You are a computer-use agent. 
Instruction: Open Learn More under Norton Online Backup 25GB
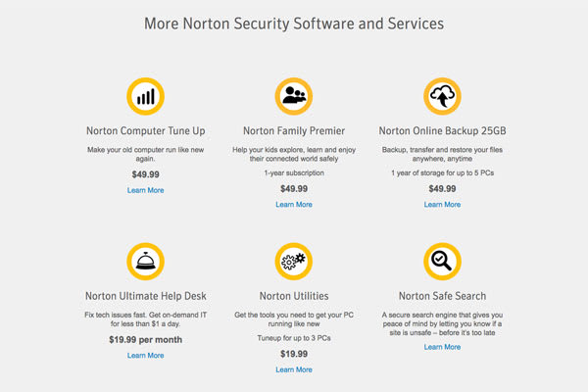point(442,205)
